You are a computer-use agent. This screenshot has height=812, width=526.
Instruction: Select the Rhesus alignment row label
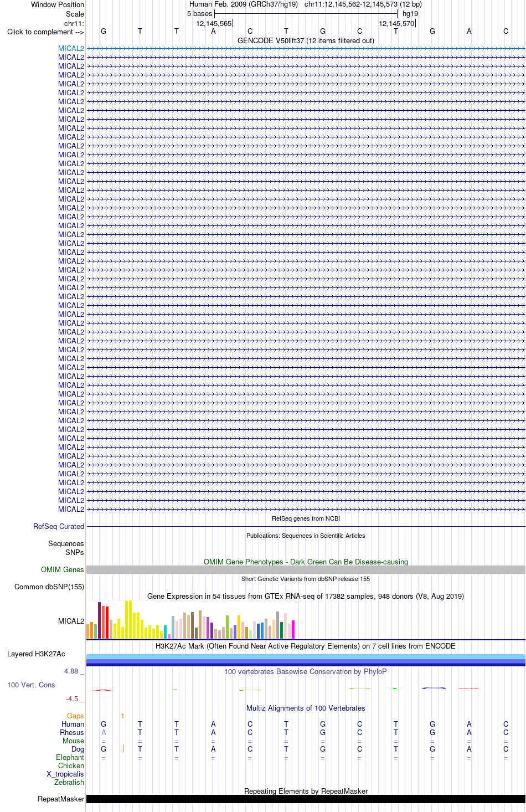[72, 732]
